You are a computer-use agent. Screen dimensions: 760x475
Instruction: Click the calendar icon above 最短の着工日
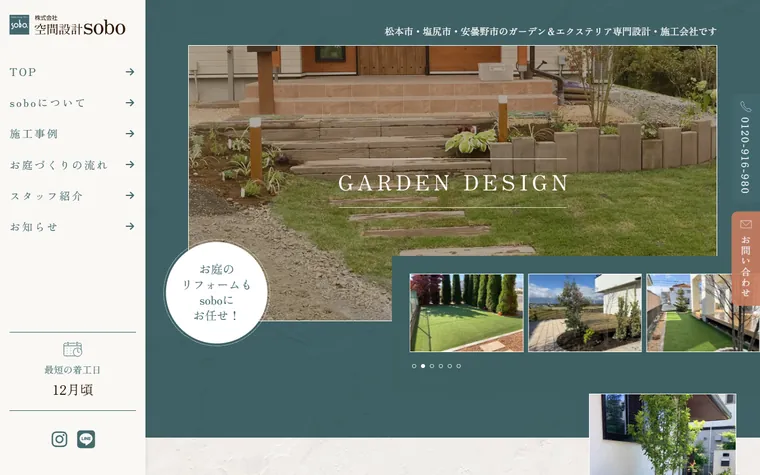73,349
